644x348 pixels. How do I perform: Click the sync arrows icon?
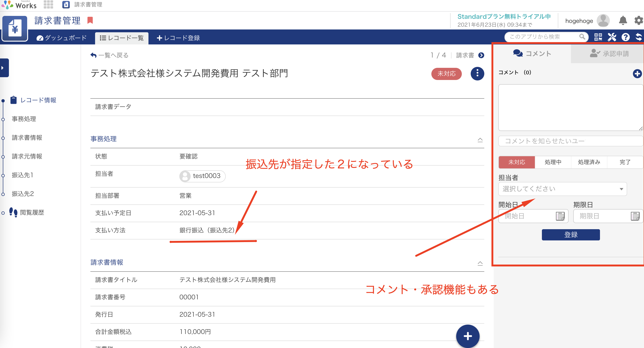639,37
